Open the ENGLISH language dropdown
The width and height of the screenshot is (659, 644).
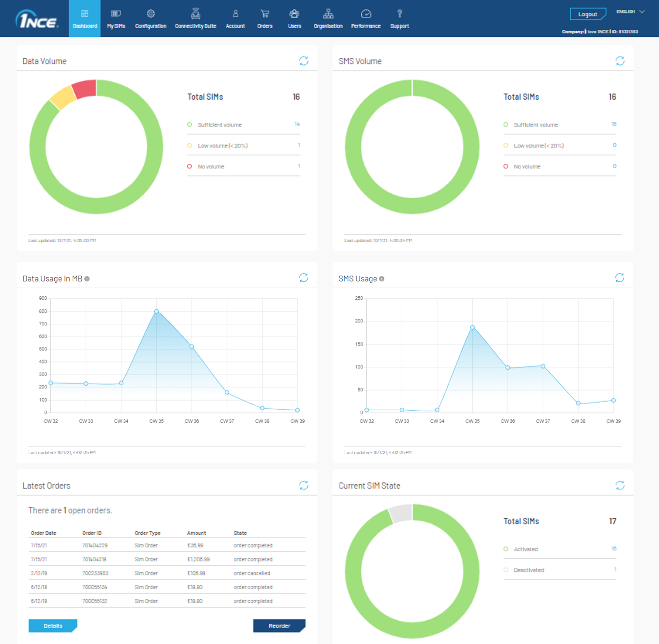click(x=630, y=12)
